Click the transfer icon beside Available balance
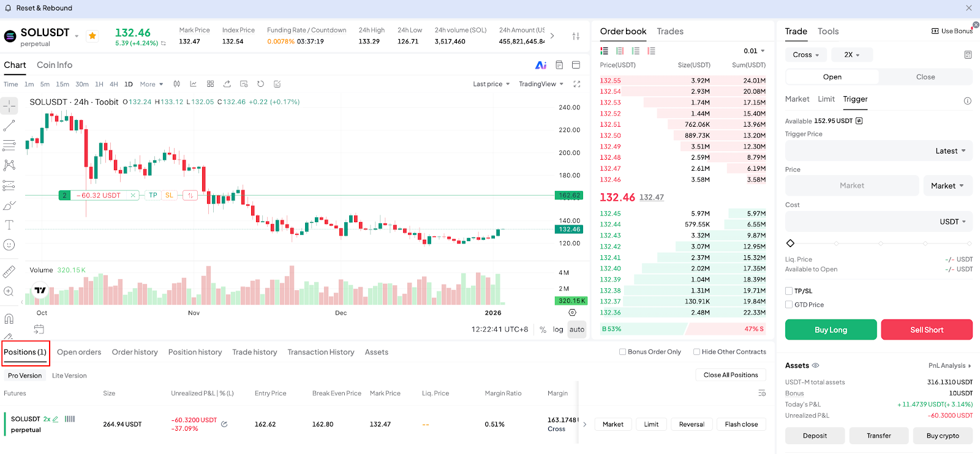 pos(859,121)
